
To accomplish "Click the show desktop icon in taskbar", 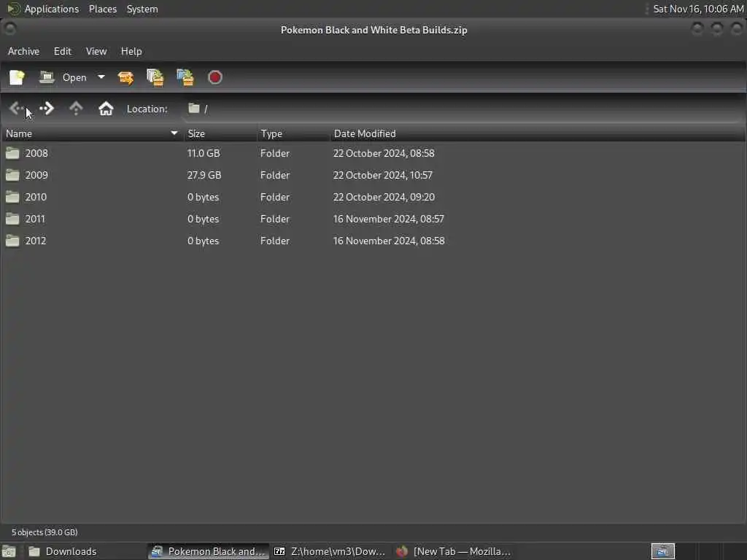I will (9, 551).
